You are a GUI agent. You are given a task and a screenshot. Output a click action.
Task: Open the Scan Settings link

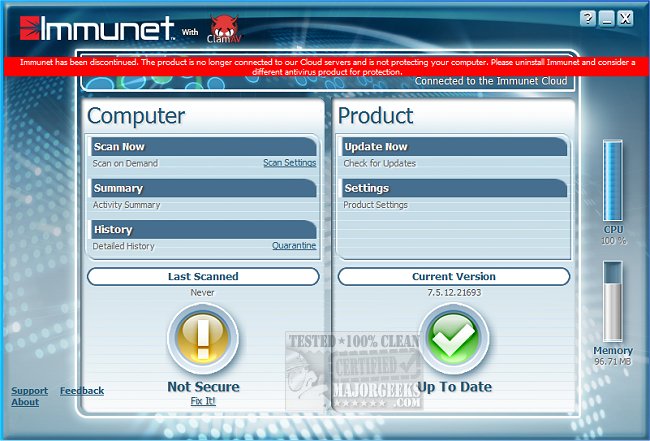point(290,163)
